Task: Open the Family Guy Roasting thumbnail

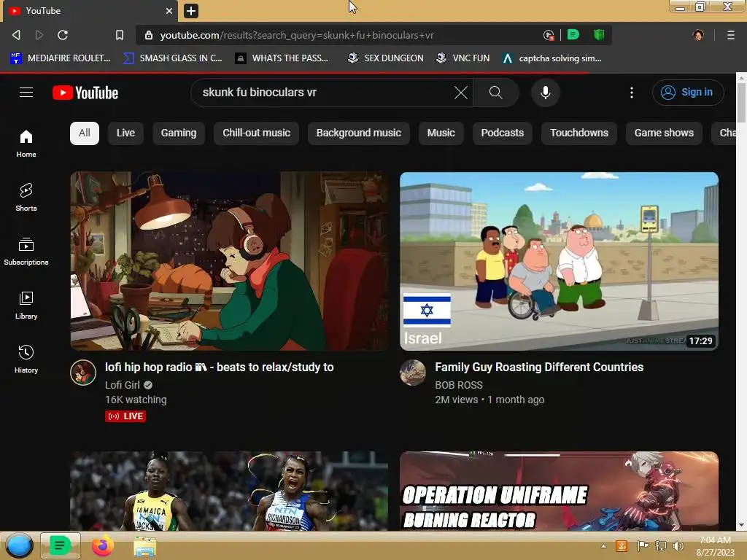Action: [x=559, y=261]
